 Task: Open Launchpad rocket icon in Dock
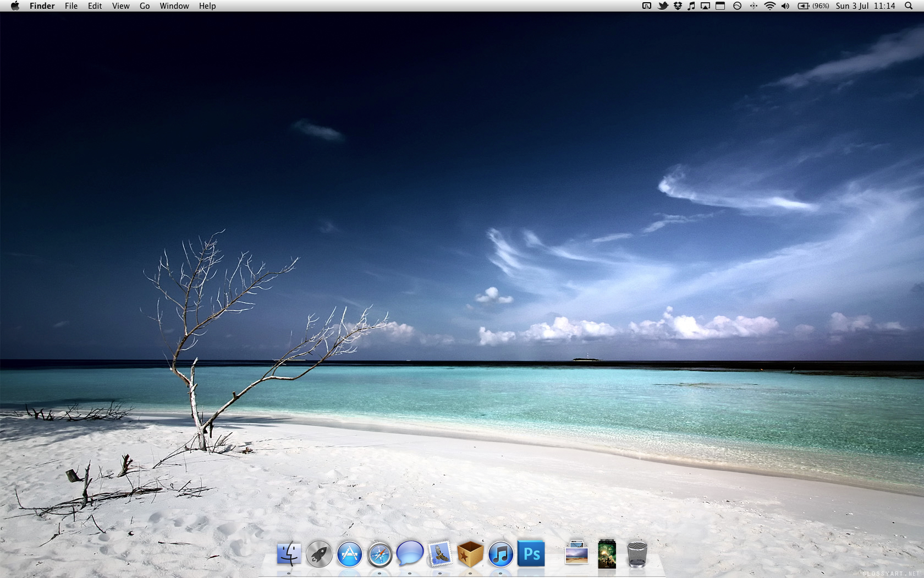click(319, 554)
